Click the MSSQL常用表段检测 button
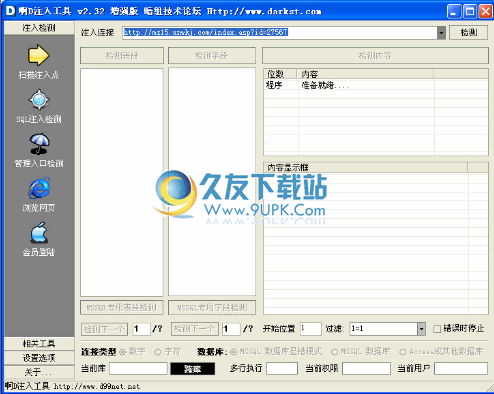The height and width of the screenshot is (394, 494). pos(122,307)
